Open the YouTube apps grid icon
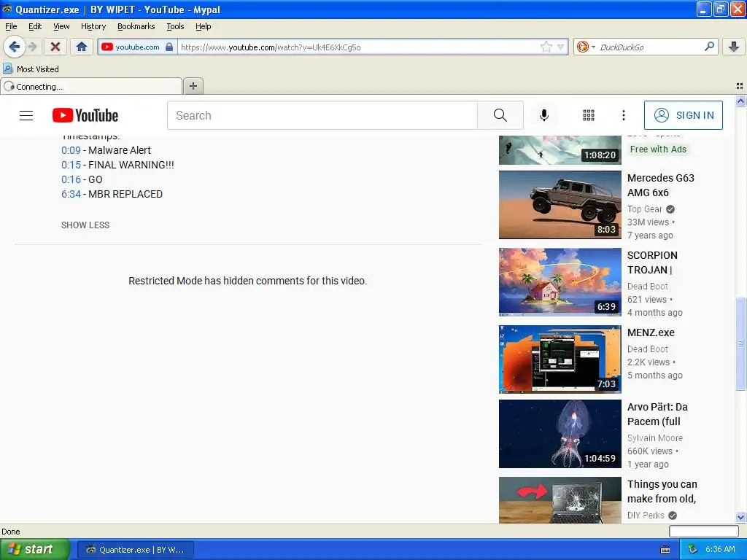The image size is (747, 560). click(589, 115)
